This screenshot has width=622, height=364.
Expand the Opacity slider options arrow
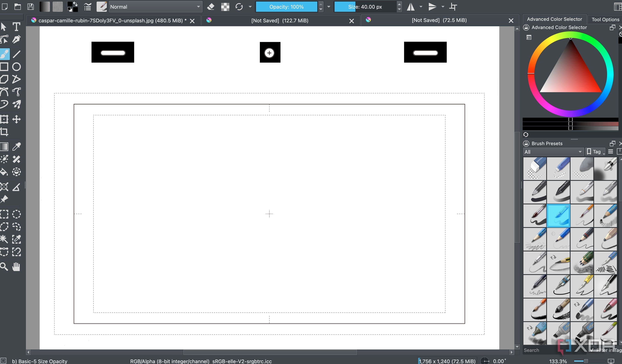328,7
